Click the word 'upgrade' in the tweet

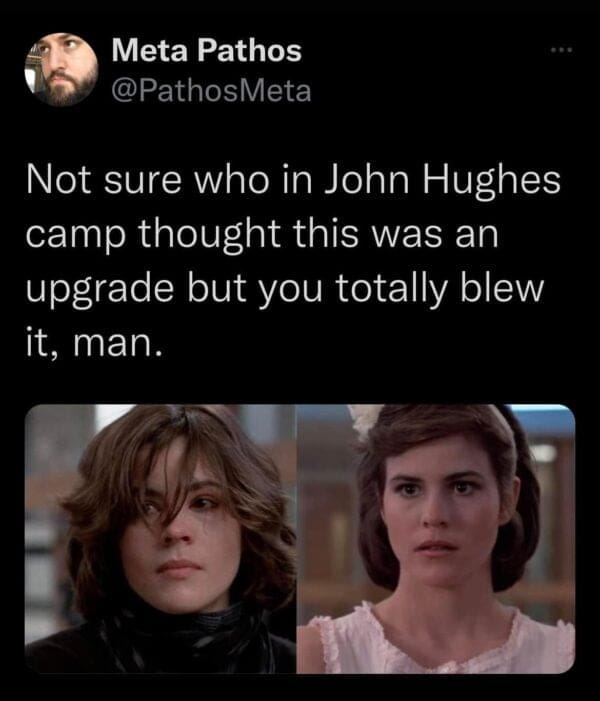pos(100,289)
